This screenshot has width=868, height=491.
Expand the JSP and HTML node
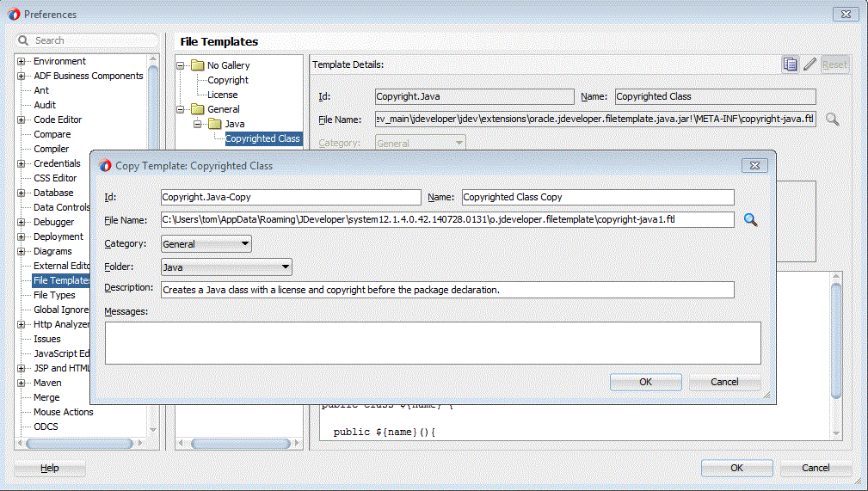21,368
